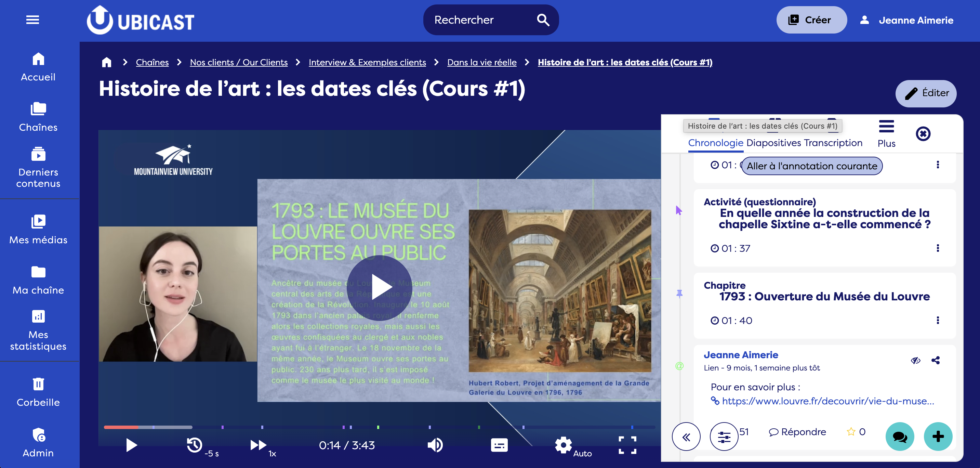
Task: Click the UbiCast logo
Action: [x=141, y=20]
